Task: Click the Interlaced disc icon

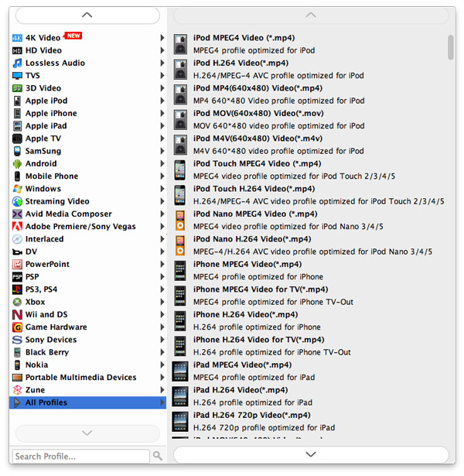Action: (x=17, y=239)
